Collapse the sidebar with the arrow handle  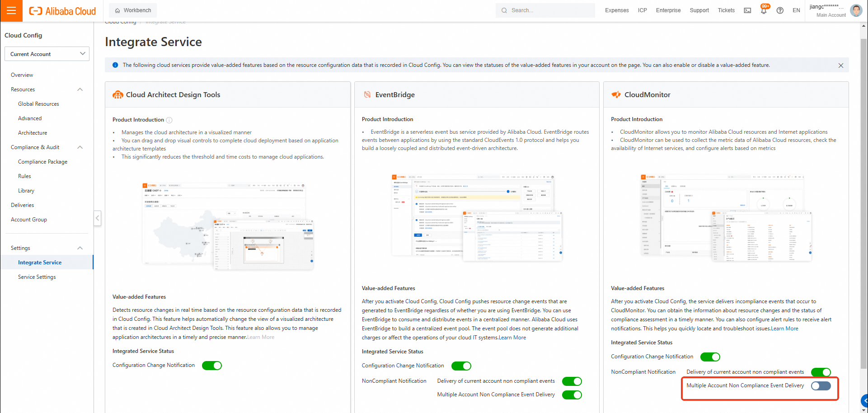pos(97,218)
